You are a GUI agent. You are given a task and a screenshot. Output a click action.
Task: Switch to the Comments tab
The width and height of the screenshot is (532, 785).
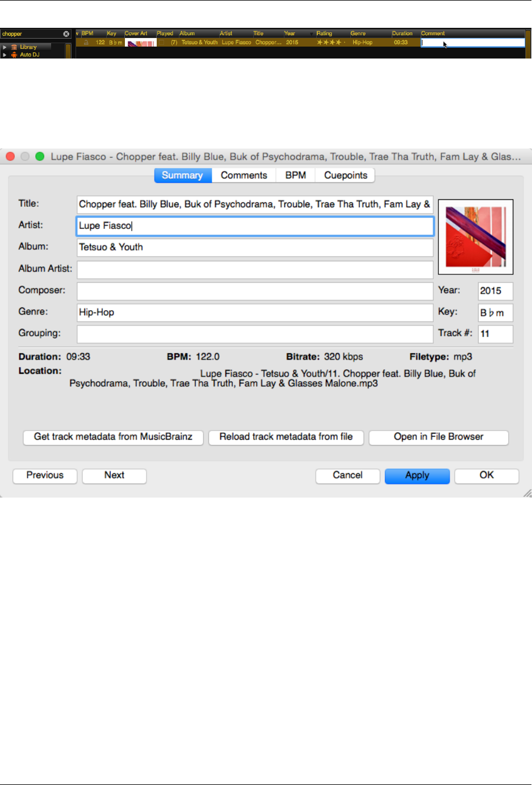pyautogui.click(x=244, y=176)
